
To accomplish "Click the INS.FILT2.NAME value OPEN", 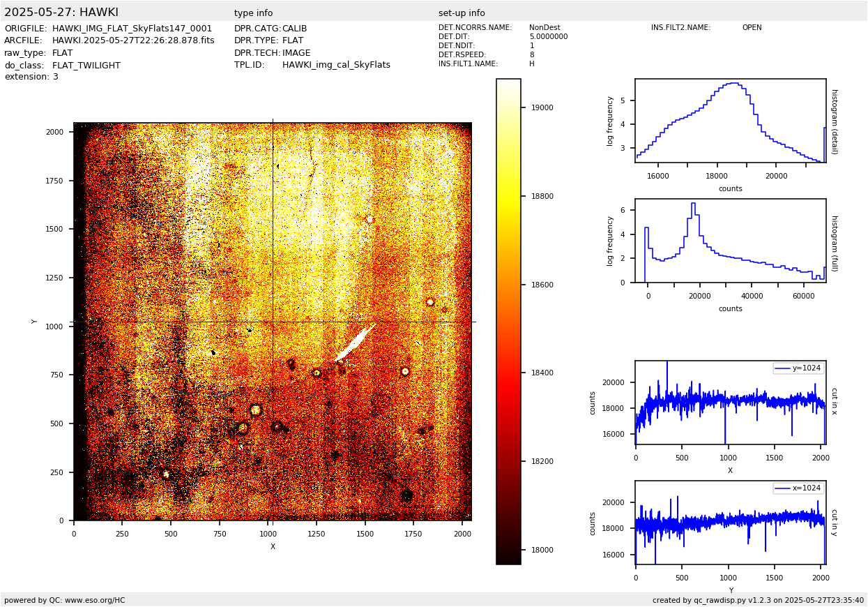I will click(752, 28).
